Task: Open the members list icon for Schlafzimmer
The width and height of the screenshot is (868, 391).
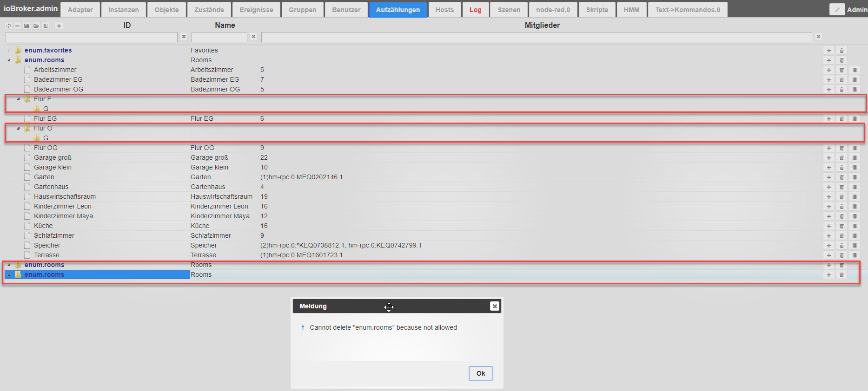Action: [855, 236]
